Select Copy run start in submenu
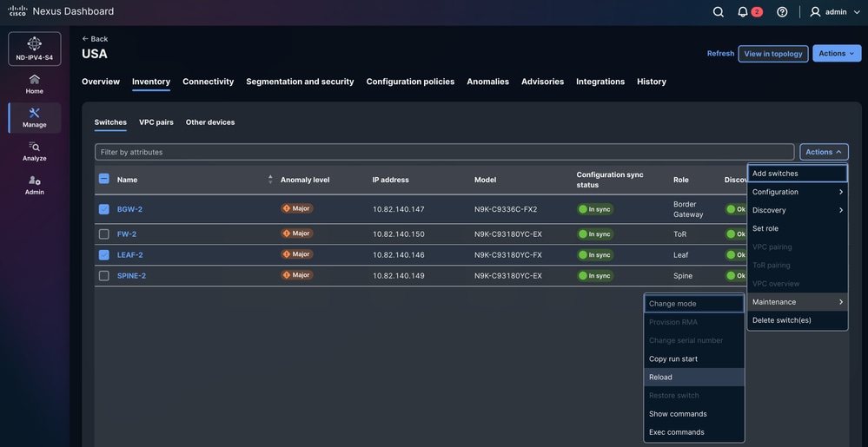The width and height of the screenshot is (868, 447). [694, 359]
